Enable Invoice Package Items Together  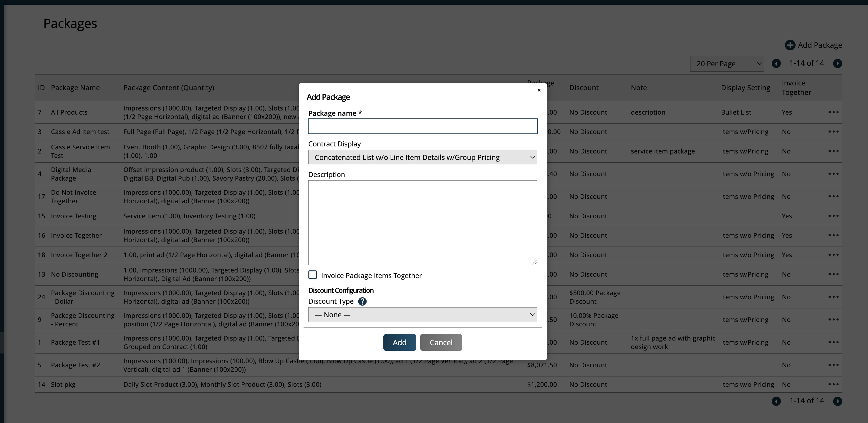point(313,275)
